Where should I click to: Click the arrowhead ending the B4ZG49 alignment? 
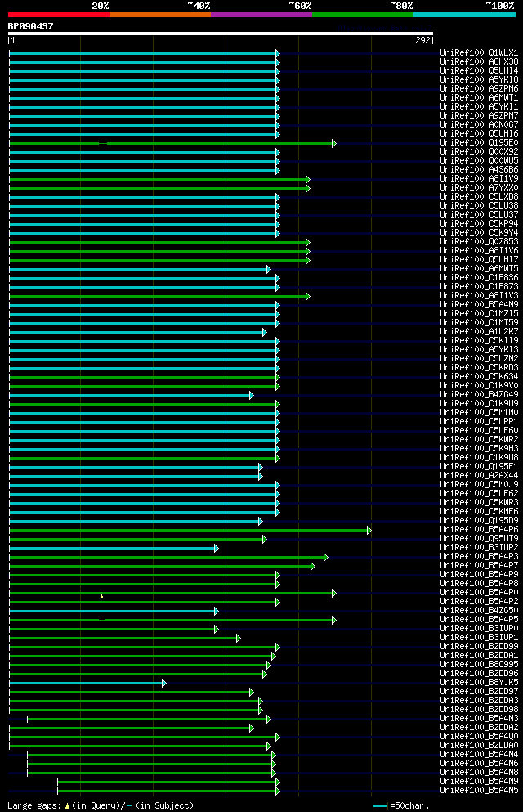(252, 395)
